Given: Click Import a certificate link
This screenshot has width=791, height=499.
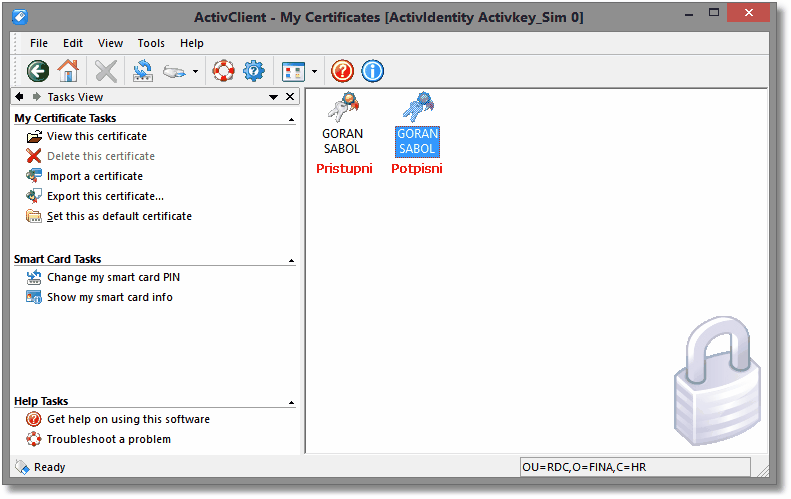Looking at the screenshot, I should (95, 176).
